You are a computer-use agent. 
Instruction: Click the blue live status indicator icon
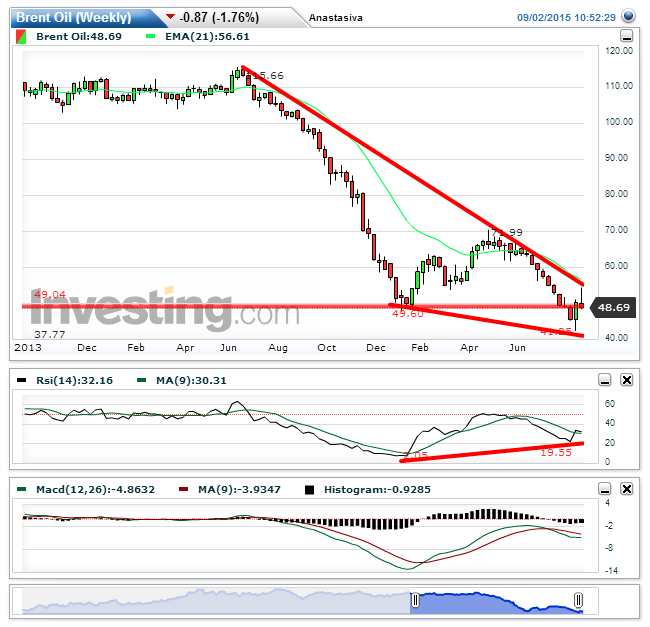627,17
